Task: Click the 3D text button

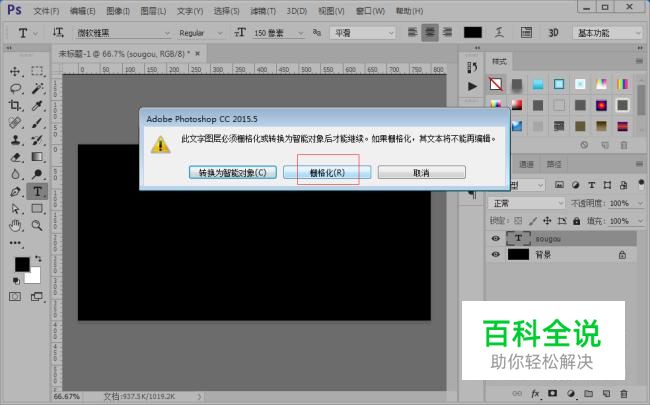Action: [x=553, y=33]
